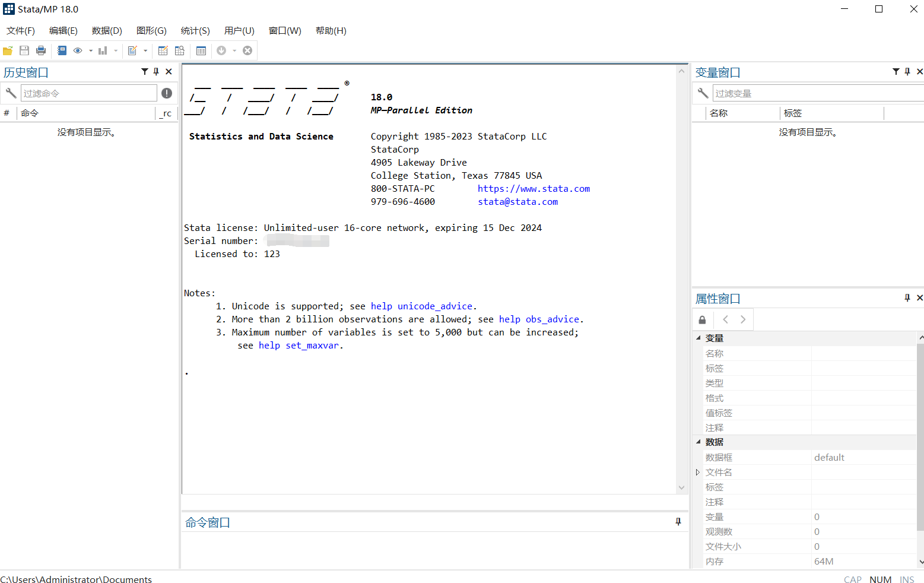The width and height of the screenshot is (924, 583).
Task: Open the help unicode_advice link
Action: pyautogui.click(x=422, y=306)
